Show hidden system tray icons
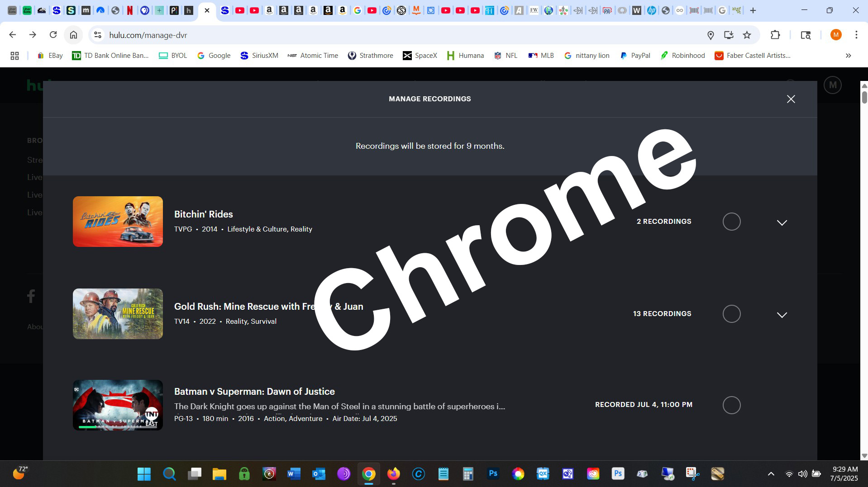This screenshot has height=487, width=868. [771, 474]
